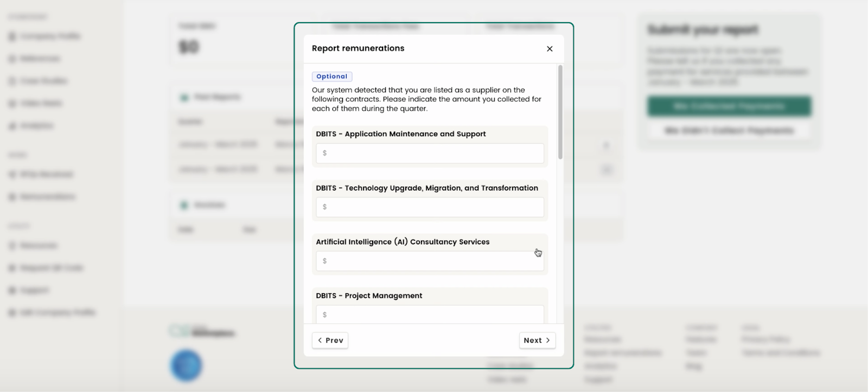868x392 pixels.
Task: Click the Artificial Intelligence (AI) Consultancy Services label
Action: pyautogui.click(x=403, y=242)
